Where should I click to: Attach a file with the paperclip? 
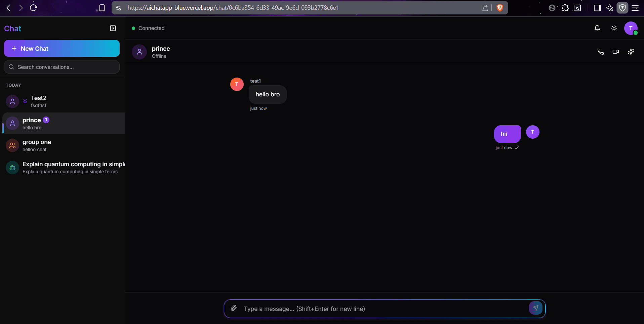click(234, 308)
